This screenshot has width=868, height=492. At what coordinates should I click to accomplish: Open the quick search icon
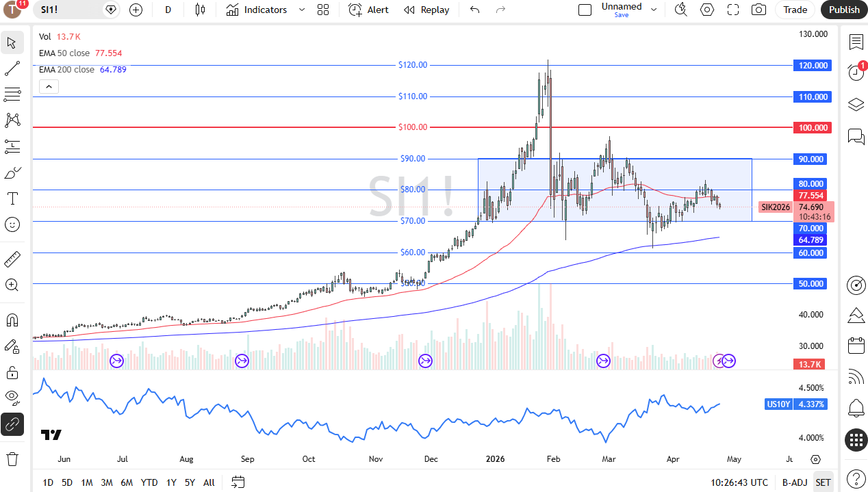[680, 10]
